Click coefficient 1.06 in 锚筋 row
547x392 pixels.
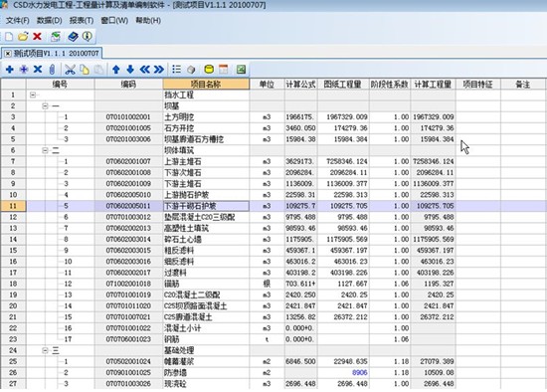pyautogui.click(x=390, y=284)
